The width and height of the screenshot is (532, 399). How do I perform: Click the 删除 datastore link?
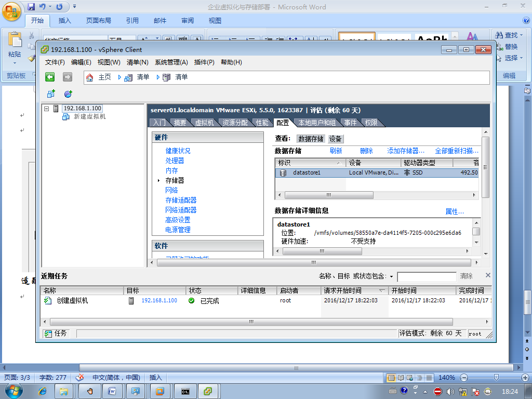[x=366, y=151]
